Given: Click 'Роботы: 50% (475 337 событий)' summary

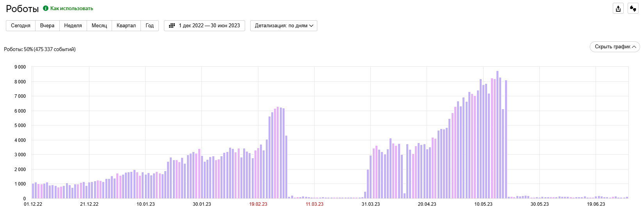Looking at the screenshot, I should click(40, 49).
